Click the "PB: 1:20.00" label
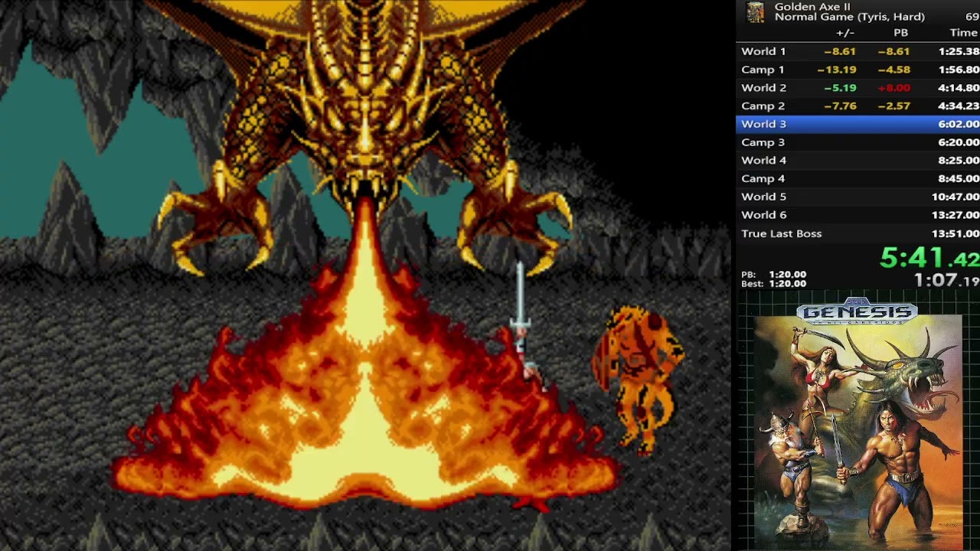Screen dimensions: 980x551 [773, 275]
